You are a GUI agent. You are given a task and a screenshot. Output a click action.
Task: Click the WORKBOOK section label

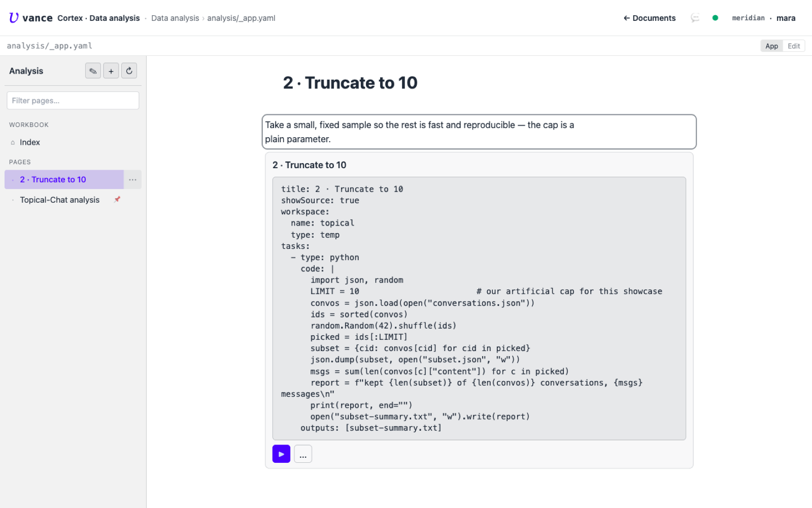[x=29, y=124]
